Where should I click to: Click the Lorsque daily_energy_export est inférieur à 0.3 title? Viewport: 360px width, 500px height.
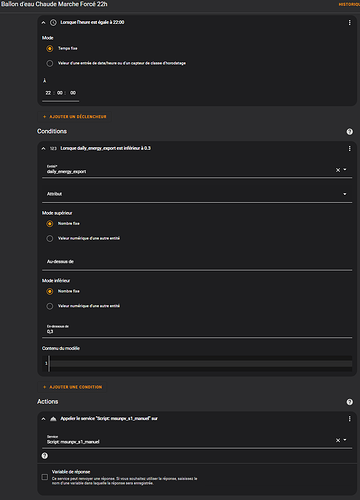tap(105, 148)
